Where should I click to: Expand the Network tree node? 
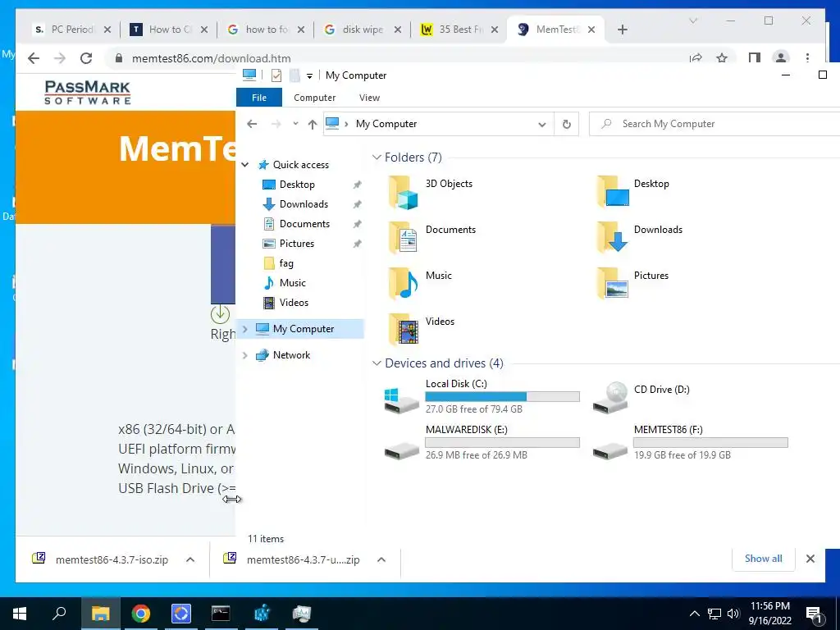click(244, 354)
